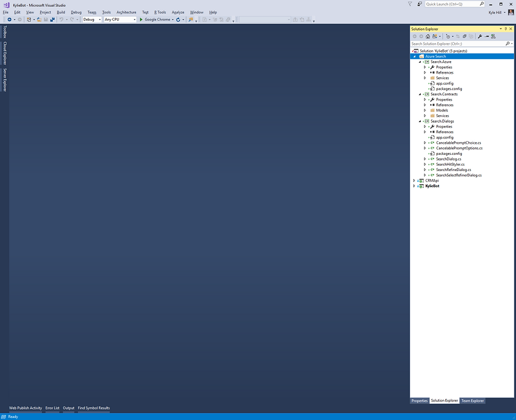Image resolution: width=516 pixels, height=420 pixels.
Task: Click Collapse All icon in Solution Explorer
Action: click(x=464, y=36)
